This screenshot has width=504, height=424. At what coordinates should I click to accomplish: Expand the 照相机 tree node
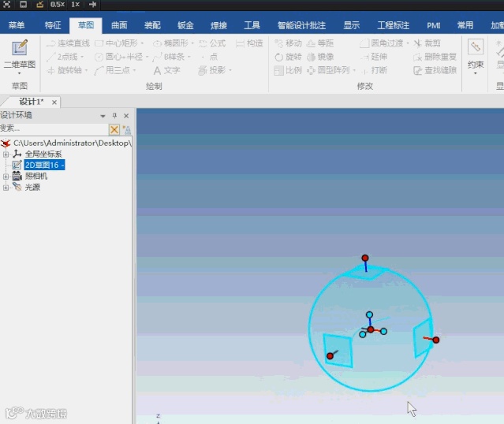(x=6, y=177)
